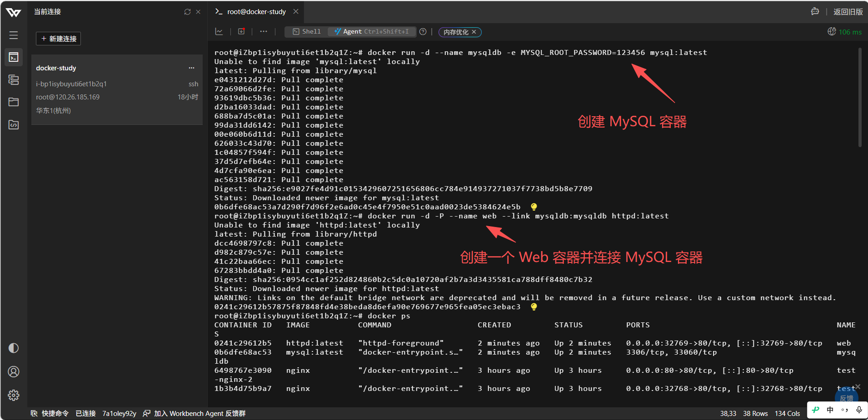Open the settings gear icon
This screenshot has width=868, height=420.
(x=14, y=395)
